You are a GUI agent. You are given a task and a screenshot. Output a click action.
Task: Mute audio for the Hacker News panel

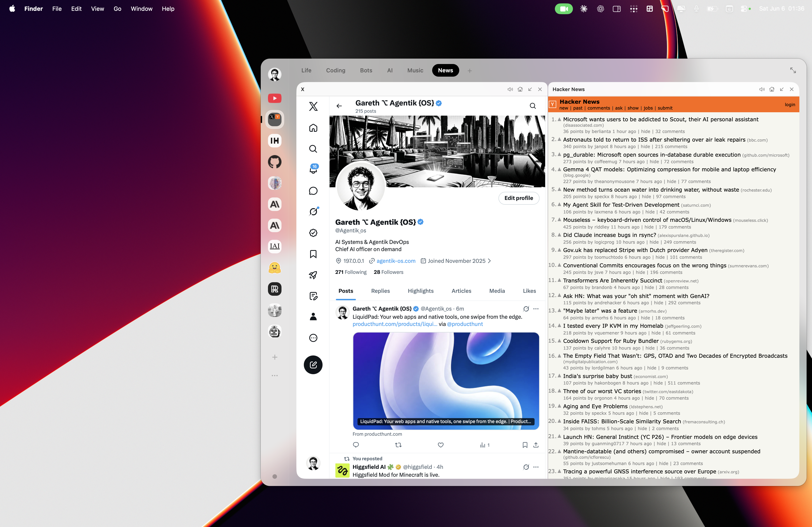762,89
